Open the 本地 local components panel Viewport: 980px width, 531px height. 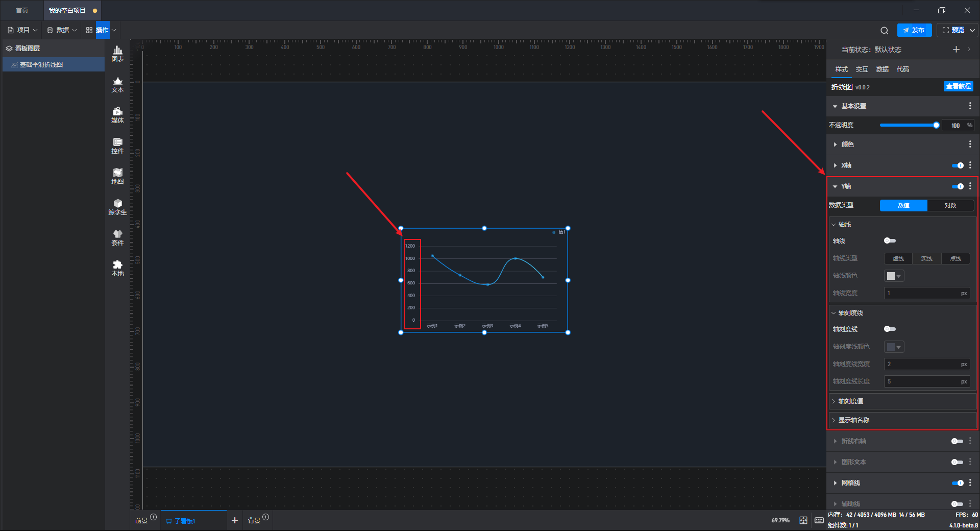[x=117, y=268]
